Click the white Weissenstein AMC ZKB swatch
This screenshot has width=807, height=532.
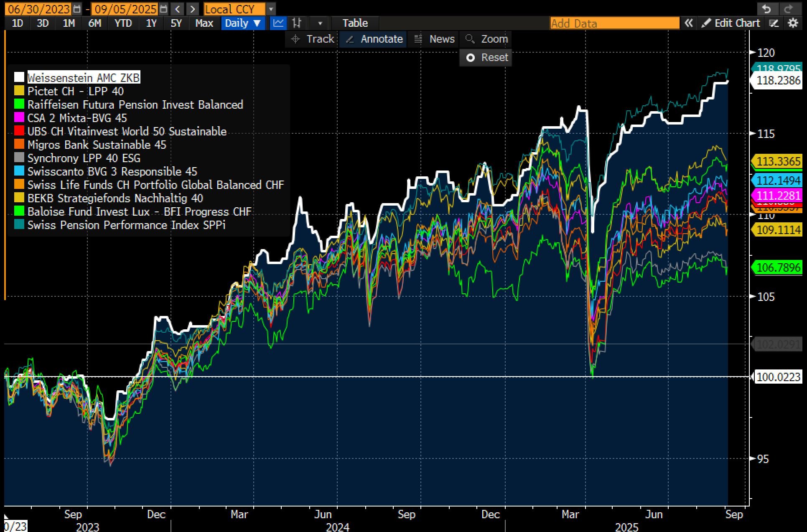19,78
